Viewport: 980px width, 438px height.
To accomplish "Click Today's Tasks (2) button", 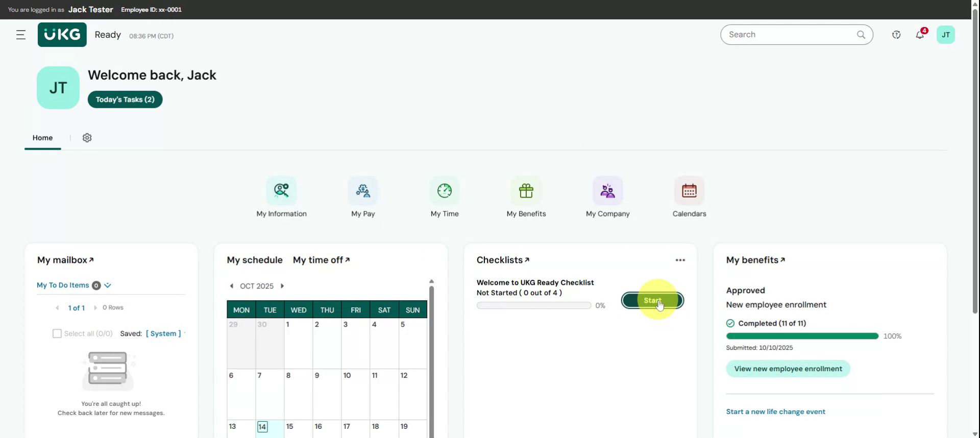I will tap(125, 100).
